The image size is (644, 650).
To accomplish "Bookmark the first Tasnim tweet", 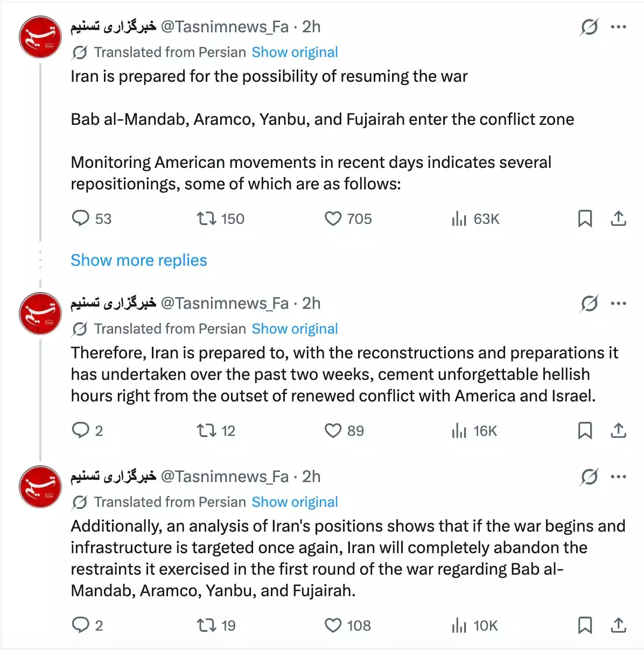I will tap(585, 218).
